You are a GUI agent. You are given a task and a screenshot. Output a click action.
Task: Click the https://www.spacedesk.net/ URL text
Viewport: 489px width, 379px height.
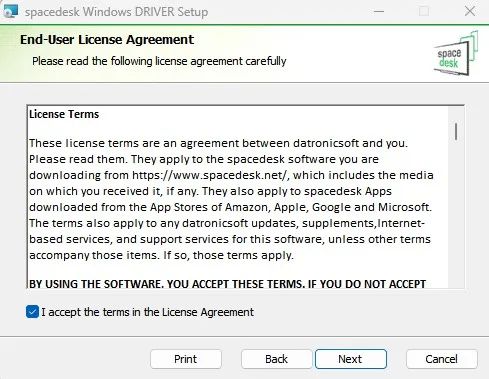(209, 175)
